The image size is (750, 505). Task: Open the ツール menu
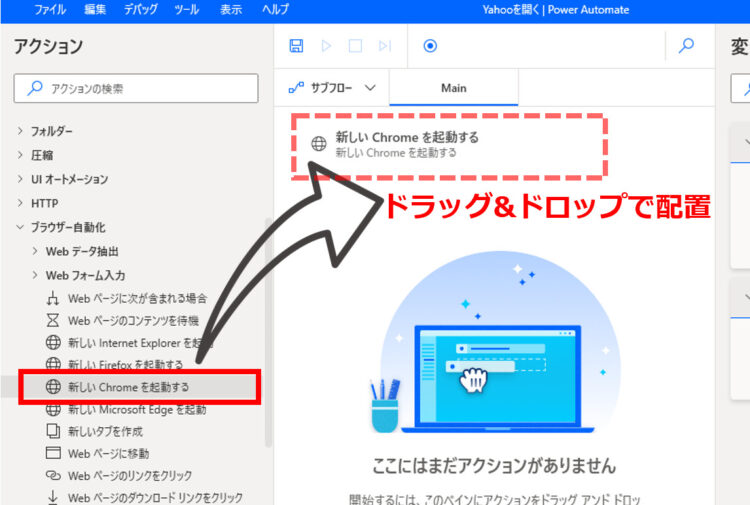[x=187, y=10]
